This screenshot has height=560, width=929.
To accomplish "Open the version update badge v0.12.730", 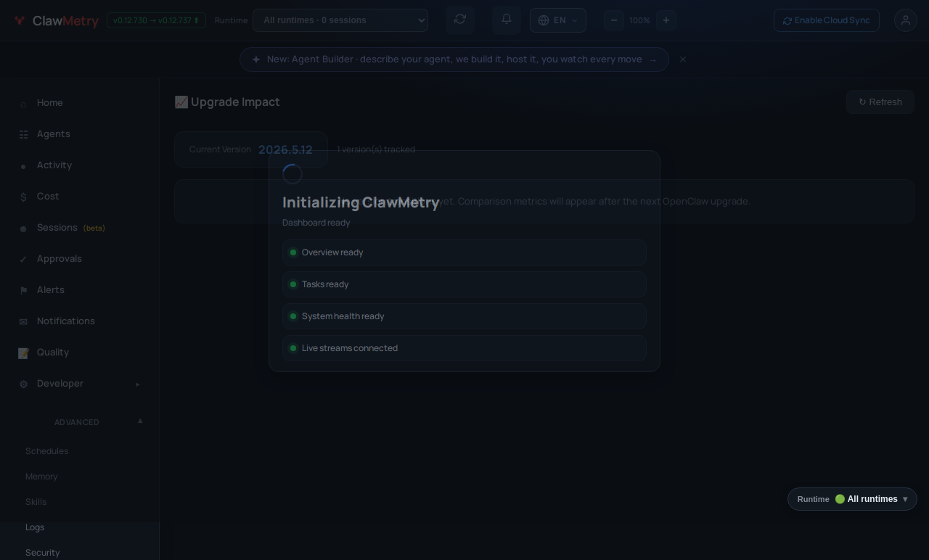I will (x=156, y=20).
